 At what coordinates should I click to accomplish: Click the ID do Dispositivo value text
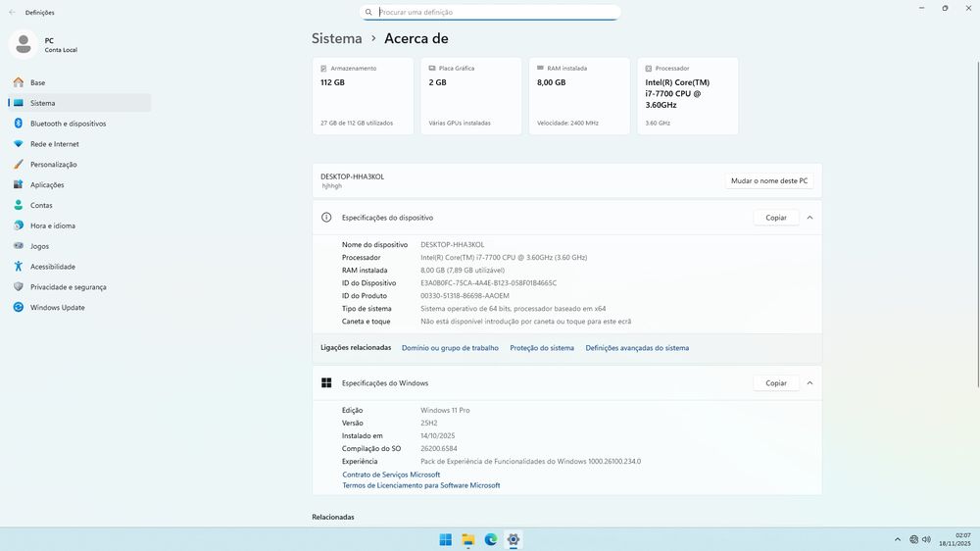pos(488,282)
